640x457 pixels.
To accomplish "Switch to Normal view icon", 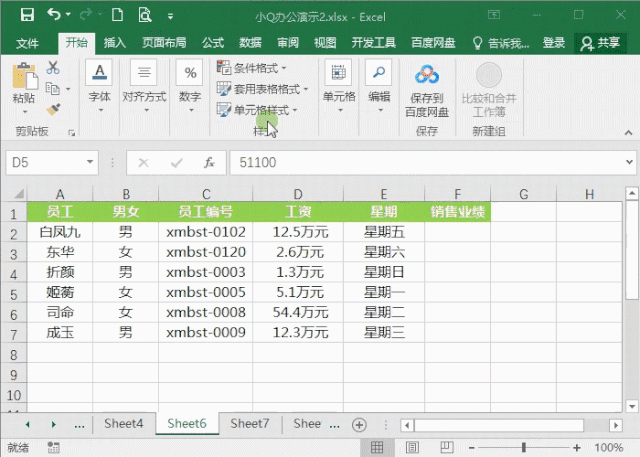I will (377, 448).
